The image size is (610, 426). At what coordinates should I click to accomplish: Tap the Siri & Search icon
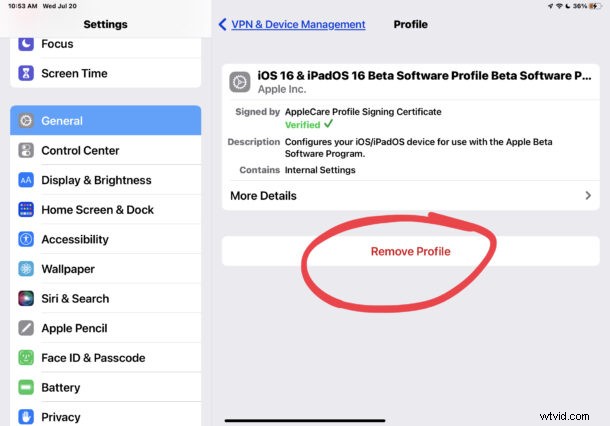26,298
